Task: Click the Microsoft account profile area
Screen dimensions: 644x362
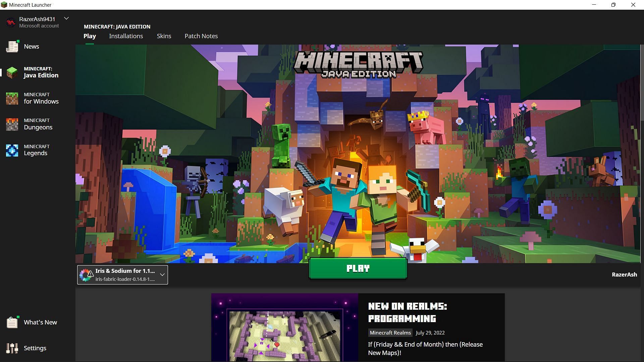Action: tap(38, 22)
